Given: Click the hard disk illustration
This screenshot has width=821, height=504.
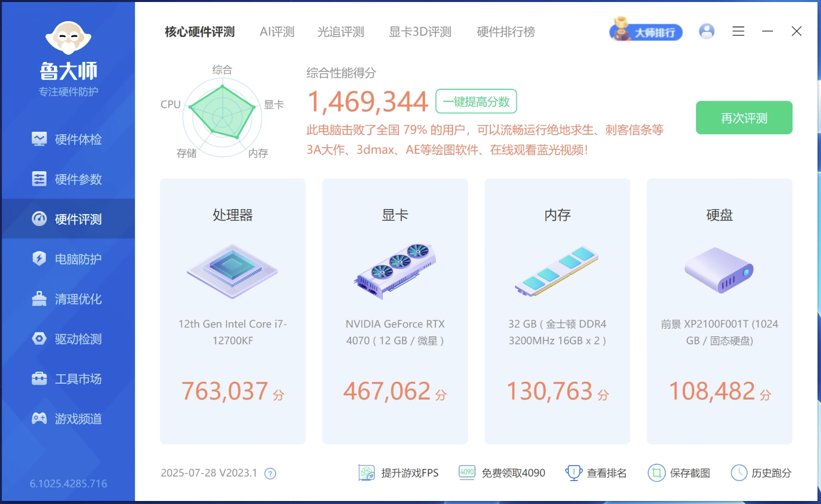Looking at the screenshot, I should coord(719,270).
